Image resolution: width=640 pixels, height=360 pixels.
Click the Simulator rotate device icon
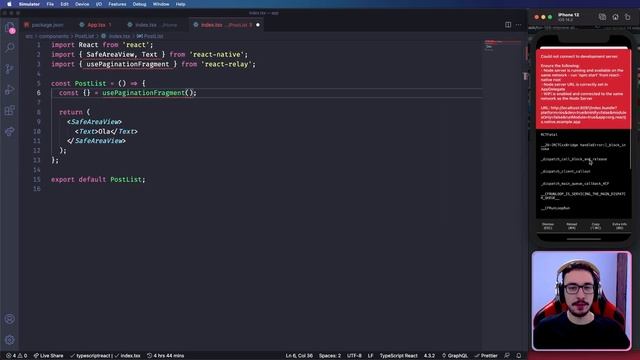(628, 17)
